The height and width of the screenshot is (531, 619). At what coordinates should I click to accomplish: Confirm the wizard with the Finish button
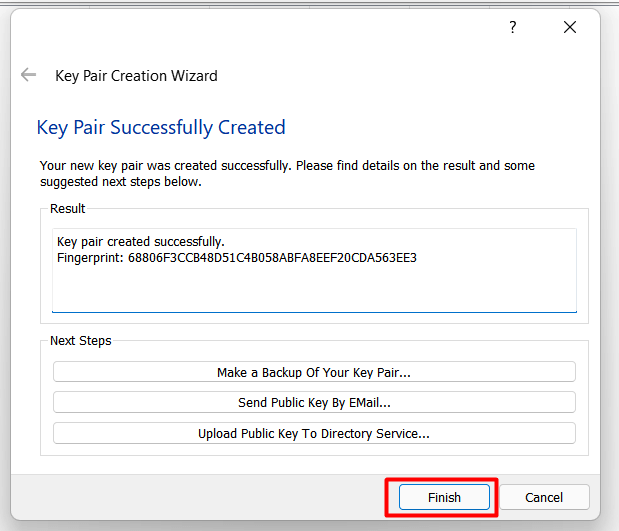pos(444,497)
